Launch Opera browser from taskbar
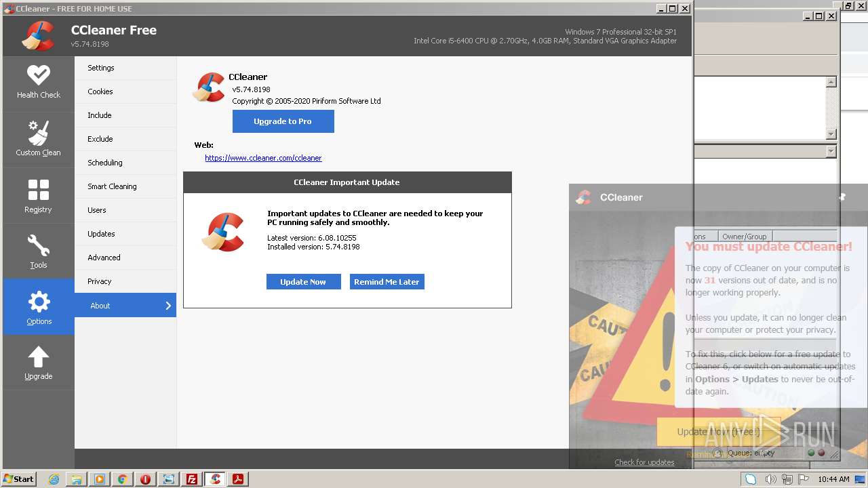868x488 pixels. (x=146, y=479)
